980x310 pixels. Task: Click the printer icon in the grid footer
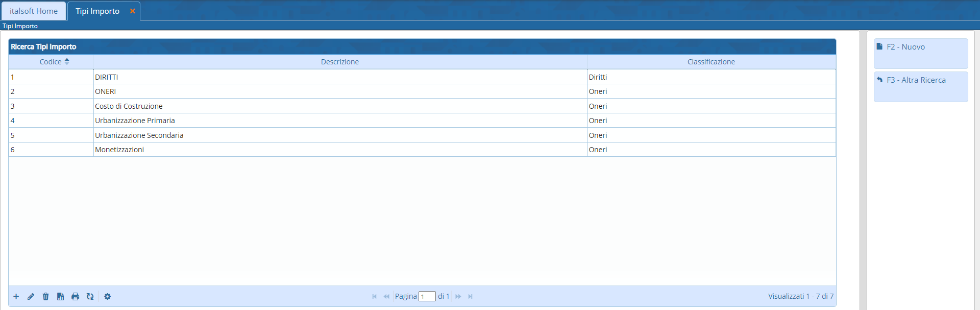[76, 297]
